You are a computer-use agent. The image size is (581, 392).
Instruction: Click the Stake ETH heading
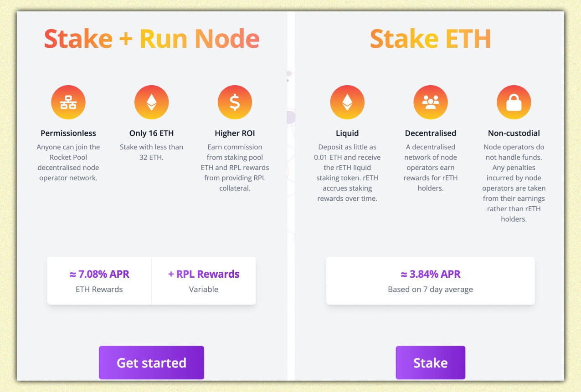[430, 39]
